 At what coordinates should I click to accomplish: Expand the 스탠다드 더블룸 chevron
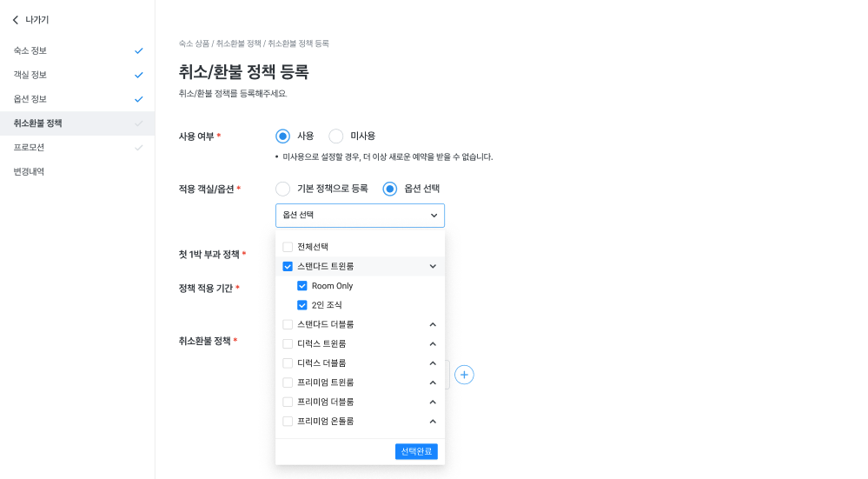click(433, 324)
